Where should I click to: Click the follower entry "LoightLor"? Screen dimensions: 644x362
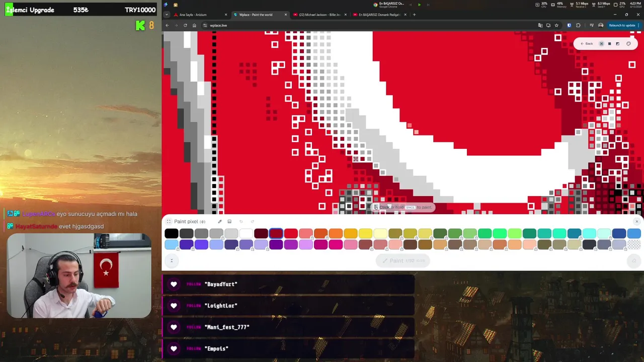(x=288, y=306)
